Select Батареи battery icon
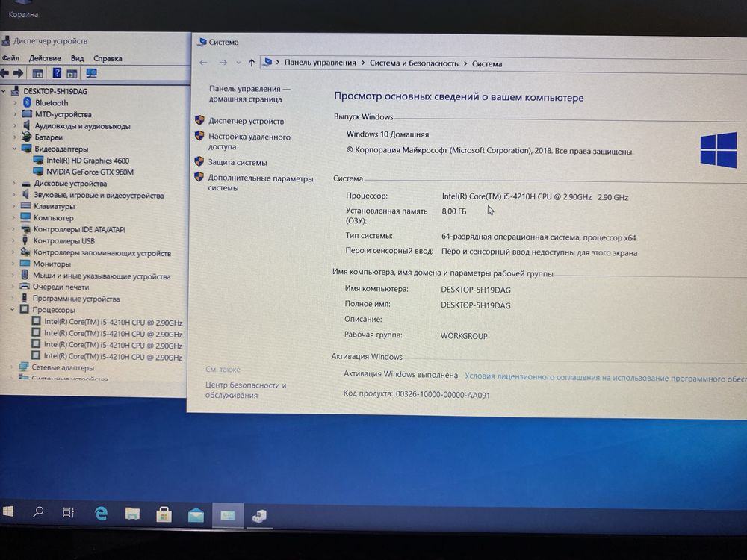This screenshot has width=747, height=560. [27, 137]
